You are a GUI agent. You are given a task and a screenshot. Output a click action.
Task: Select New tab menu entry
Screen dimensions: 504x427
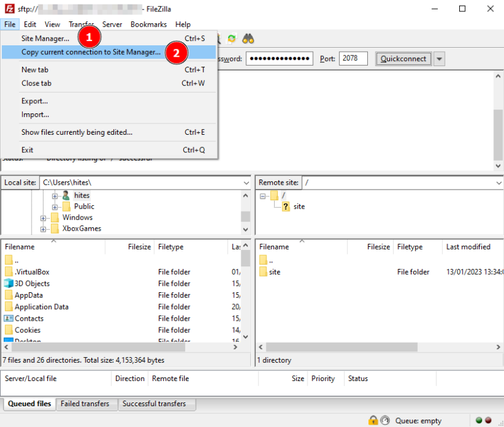tap(108, 70)
